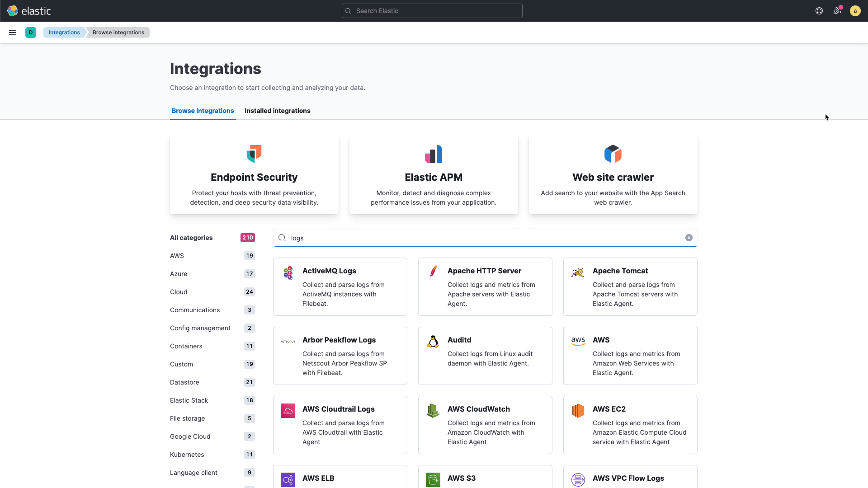
Task: Open Arbor Peakflow Logs integration title
Action: (x=339, y=340)
